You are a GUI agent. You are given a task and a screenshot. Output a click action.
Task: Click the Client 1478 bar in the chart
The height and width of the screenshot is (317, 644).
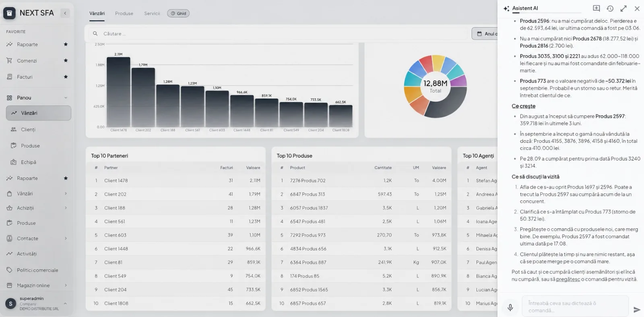[118, 92]
